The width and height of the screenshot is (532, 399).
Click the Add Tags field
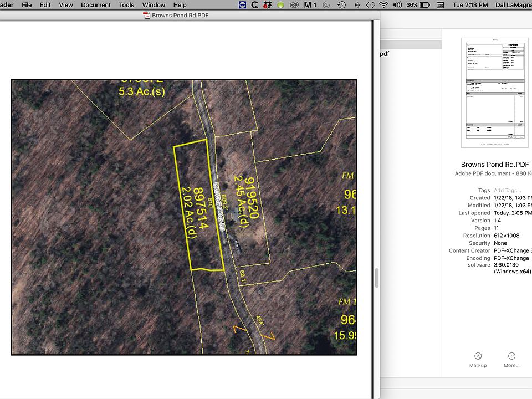[x=507, y=190]
